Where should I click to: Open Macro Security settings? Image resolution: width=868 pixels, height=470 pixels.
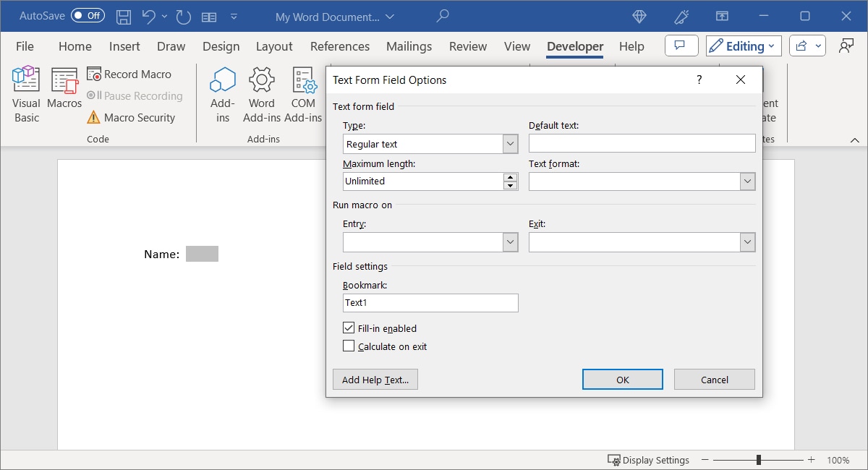[135, 117]
